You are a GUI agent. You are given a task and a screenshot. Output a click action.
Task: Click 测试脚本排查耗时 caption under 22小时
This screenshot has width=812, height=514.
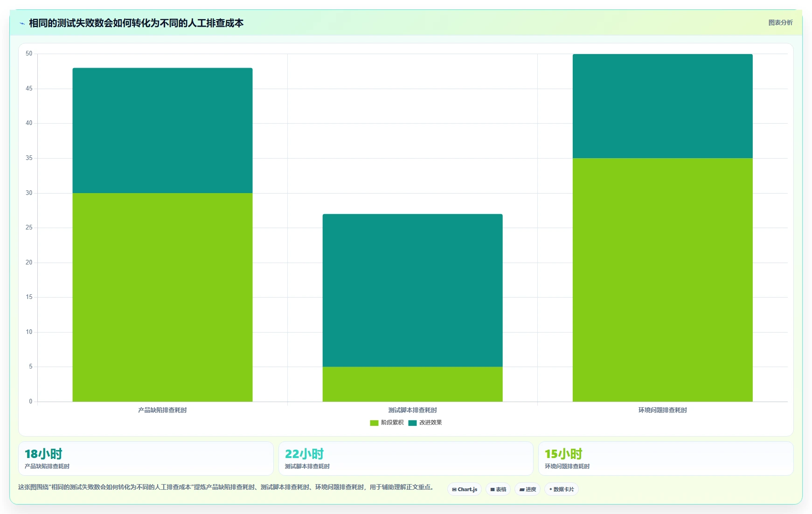coord(307,466)
